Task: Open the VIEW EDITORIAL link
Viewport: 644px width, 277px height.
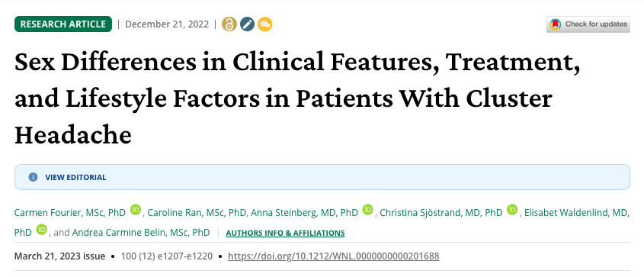Action: (75, 178)
